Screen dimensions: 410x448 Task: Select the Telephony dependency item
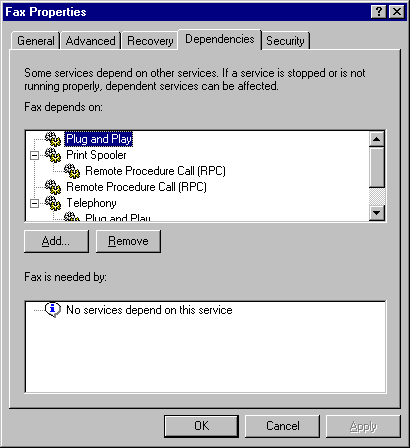91,203
